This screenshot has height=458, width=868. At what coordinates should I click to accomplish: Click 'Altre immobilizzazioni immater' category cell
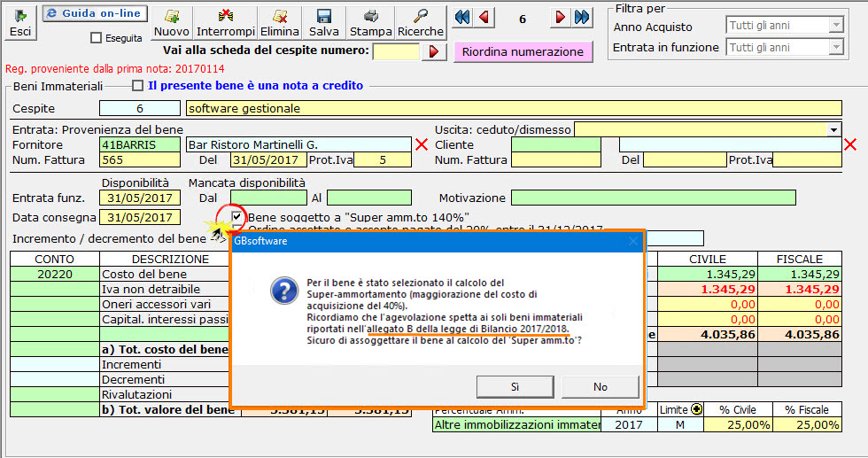click(516, 424)
